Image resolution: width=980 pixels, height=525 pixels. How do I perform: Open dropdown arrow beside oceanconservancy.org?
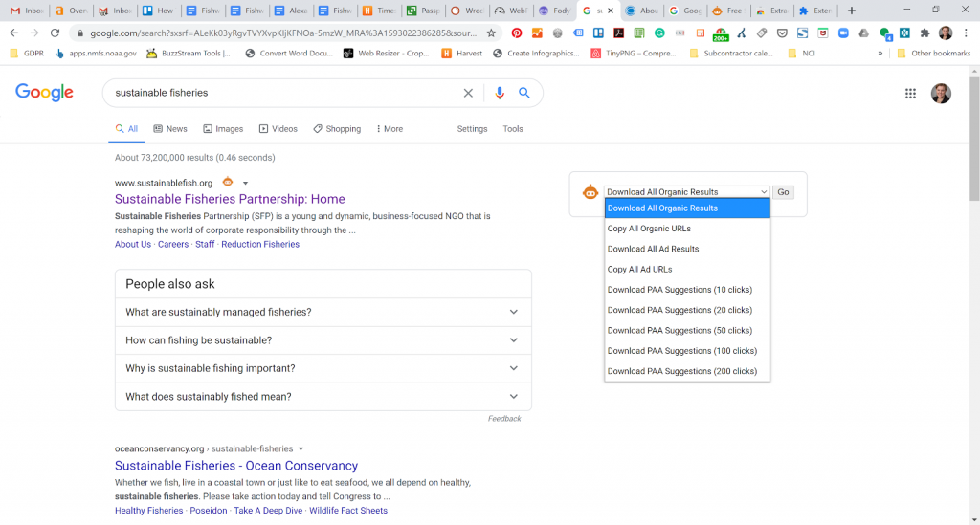tap(301, 448)
